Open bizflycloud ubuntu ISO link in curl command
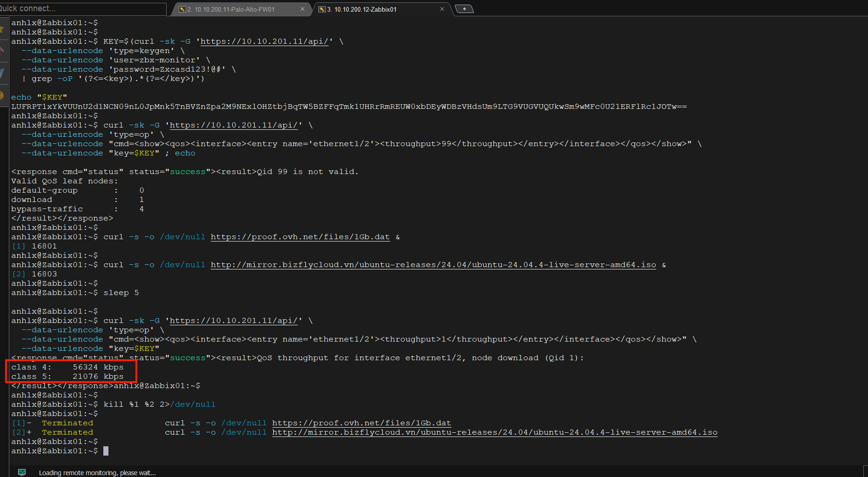 [433, 265]
